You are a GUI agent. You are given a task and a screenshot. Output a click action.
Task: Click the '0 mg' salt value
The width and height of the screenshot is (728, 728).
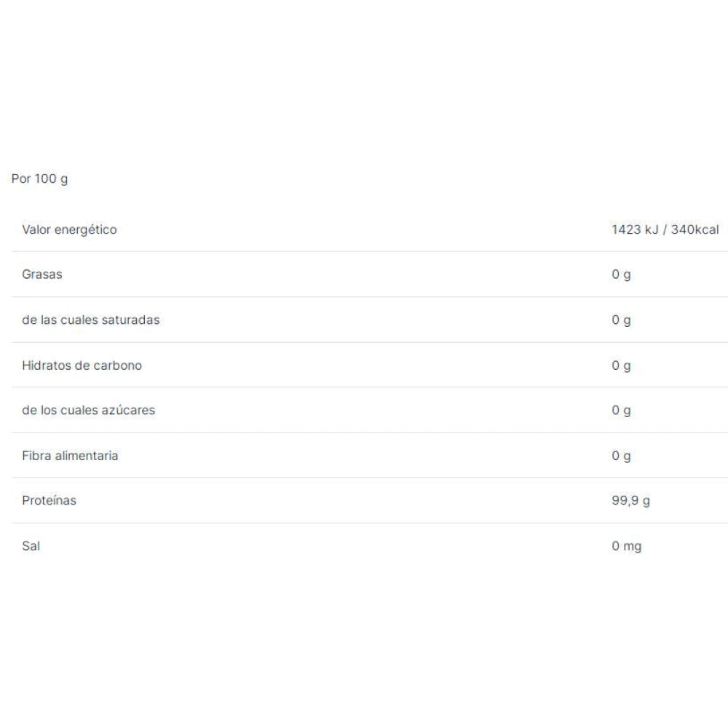click(626, 546)
